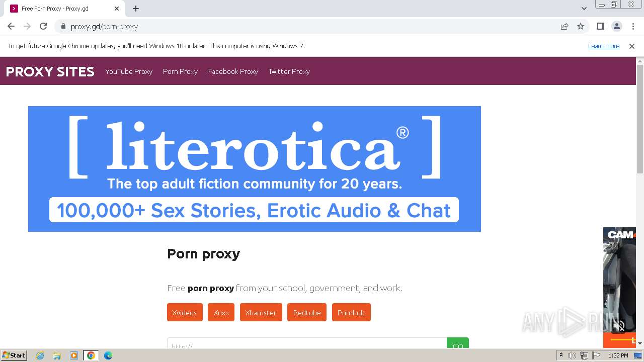Reload the current page
The height and width of the screenshot is (362, 644).
tap(43, 26)
